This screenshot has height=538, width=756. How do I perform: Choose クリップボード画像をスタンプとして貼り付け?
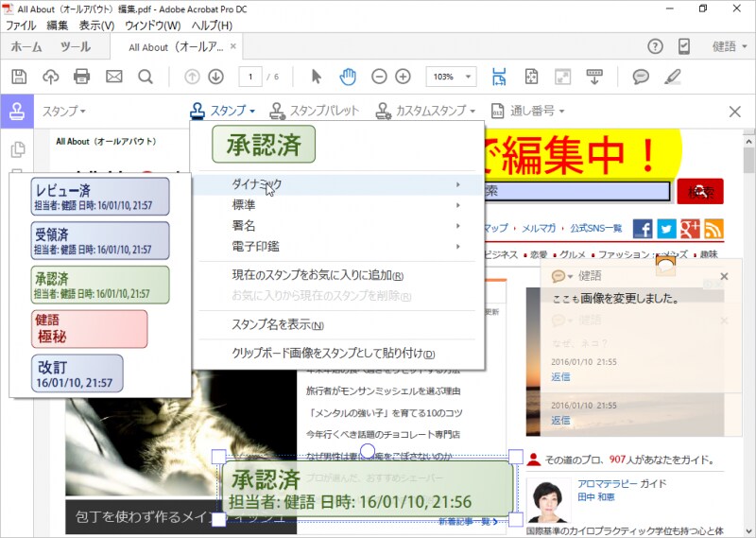pos(334,354)
